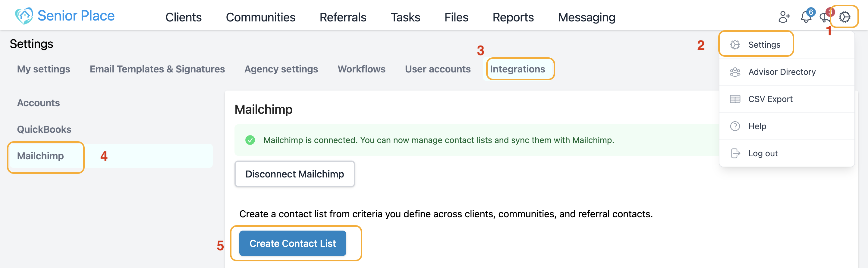868x268 pixels.
Task: Go to Communities in top navigation
Action: (260, 17)
